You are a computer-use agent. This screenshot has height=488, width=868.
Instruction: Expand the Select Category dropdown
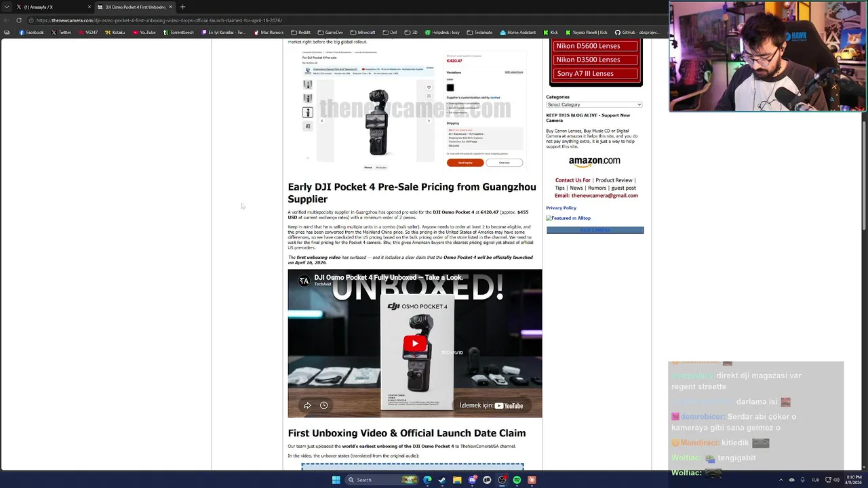point(594,104)
